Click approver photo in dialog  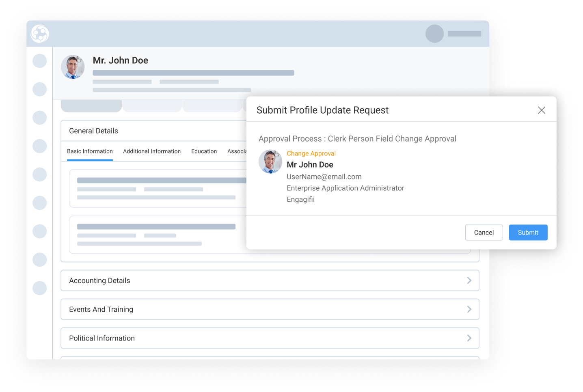[270, 162]
